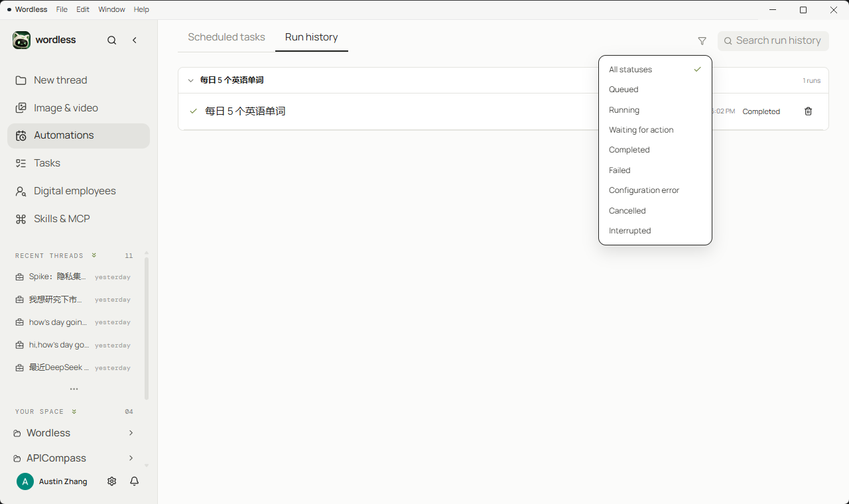Open the Tasks section
849x504 pixels.
78,163
